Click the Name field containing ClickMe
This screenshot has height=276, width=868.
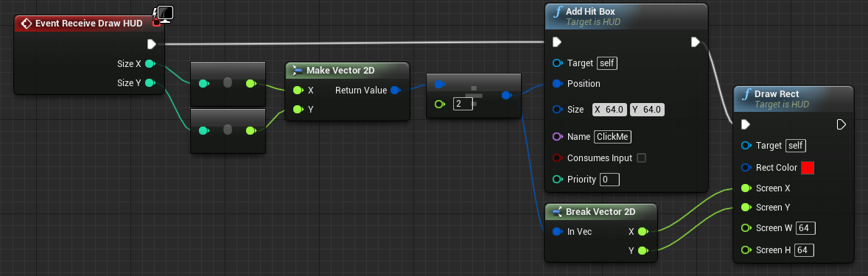pyautogui.click(x=613, y=137)
